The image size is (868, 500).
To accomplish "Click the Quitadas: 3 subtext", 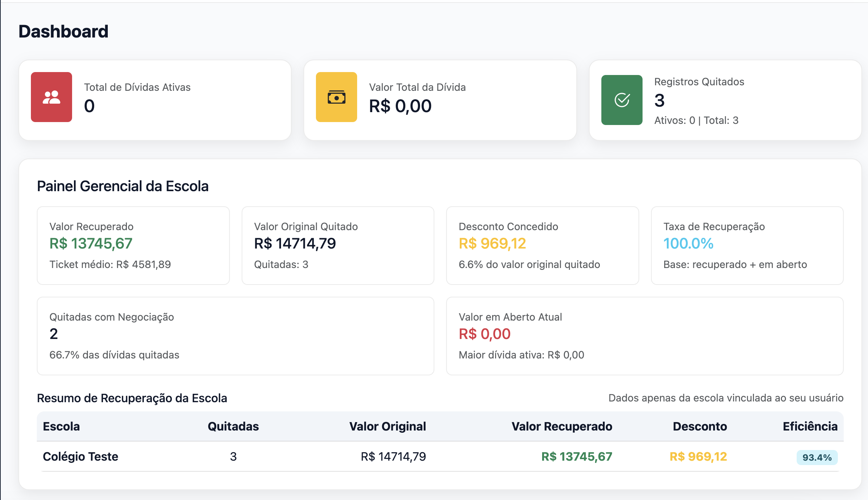I will point(281,264).
